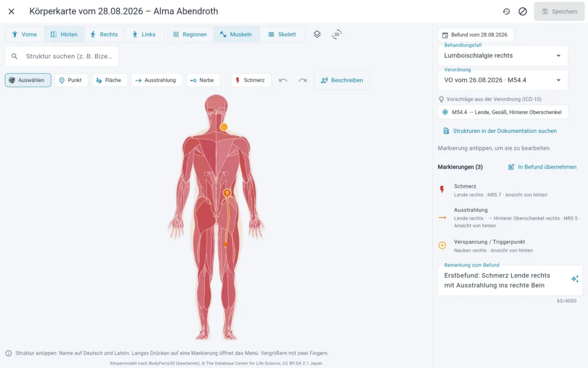
Task: Click the yellow trigger point marker on neck
Action: (224, 127)
